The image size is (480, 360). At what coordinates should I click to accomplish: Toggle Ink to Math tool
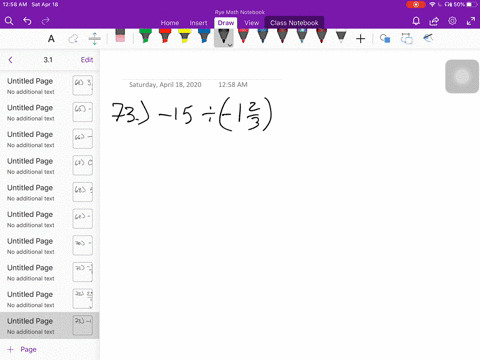point(428,38)
